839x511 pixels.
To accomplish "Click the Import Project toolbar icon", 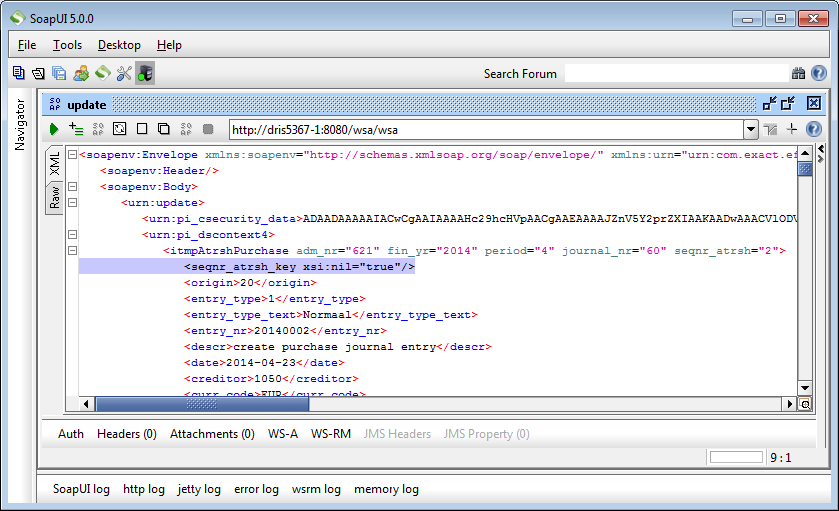I will coord(39,73).
